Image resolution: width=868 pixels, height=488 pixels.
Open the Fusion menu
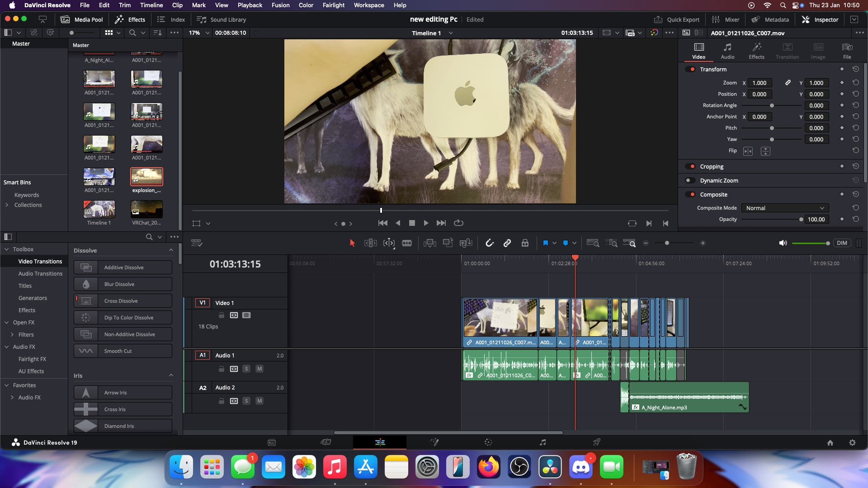point(280,5)
